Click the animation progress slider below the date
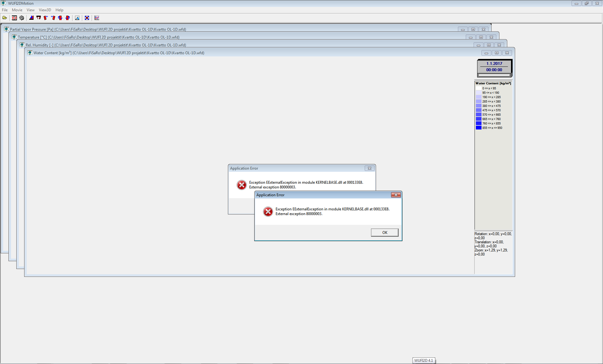 click(x=494, y=74)
